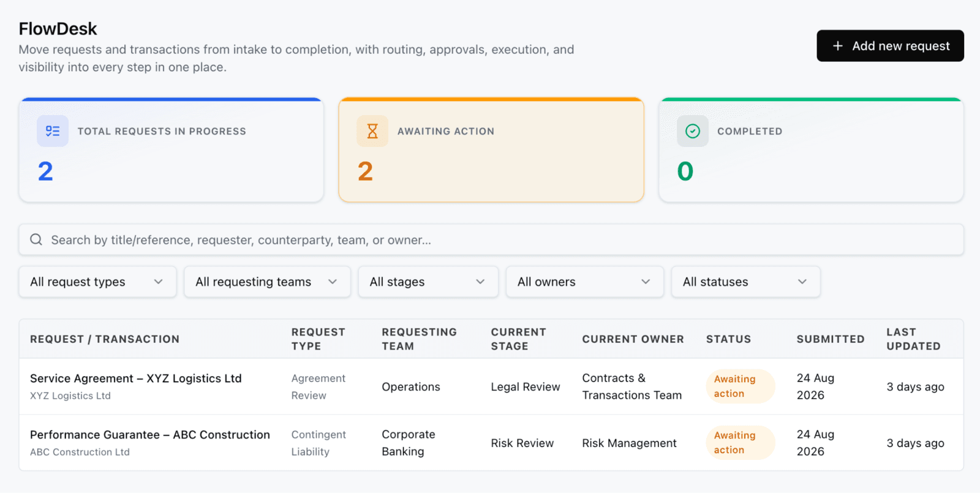This screenshot has height=493, width=980.
Task: Click the checklist icon on Total Requests card
Action: click(53, 131)
